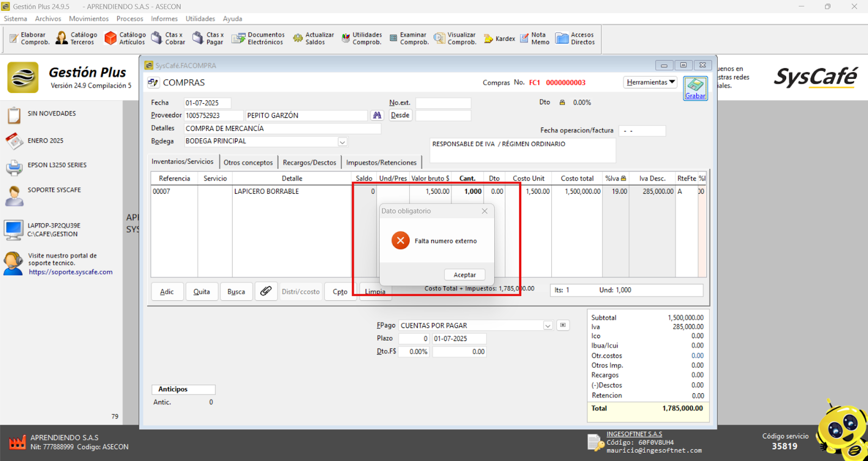868x461 pixels.
Task: Open the Movimientos menu
Action: tap(88, 18)
